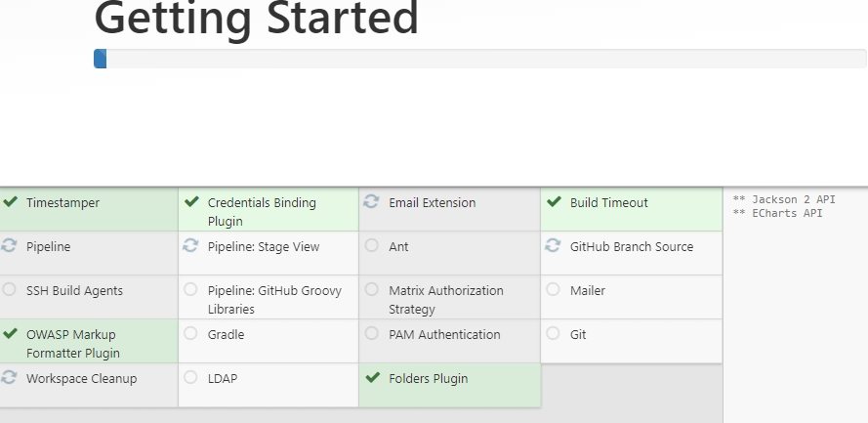Click the Pipeline: Stage View label
This screenshot has height=423, width=868.
click(264, 247)
